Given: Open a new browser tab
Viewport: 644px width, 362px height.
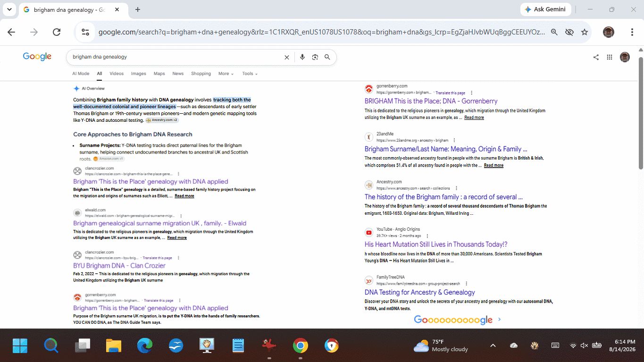Looking at the screenshot, I should pyautogui.click(x=138, y=9).
